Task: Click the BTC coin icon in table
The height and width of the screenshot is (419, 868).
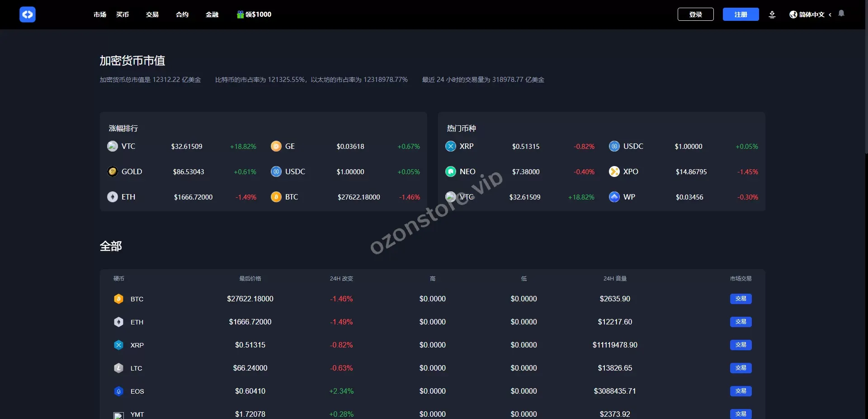Action: click(x=118, y=299)
